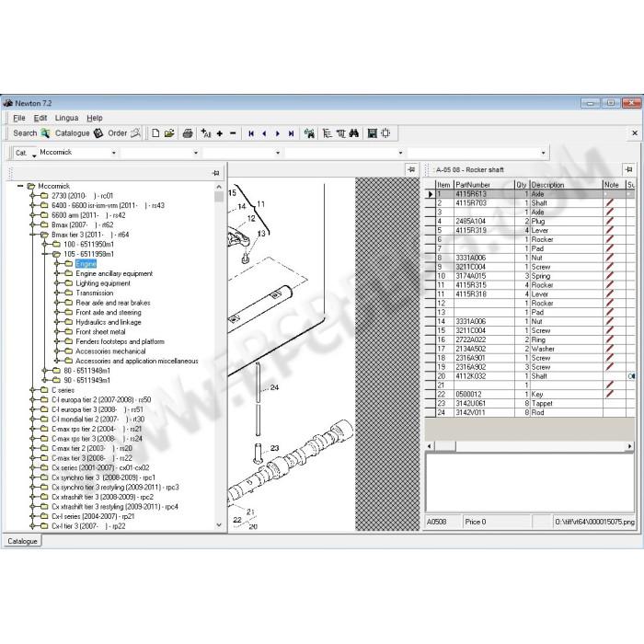Open the second empty filter dropdown
Viewport: 644px width, 644px height.
[196, 153]
